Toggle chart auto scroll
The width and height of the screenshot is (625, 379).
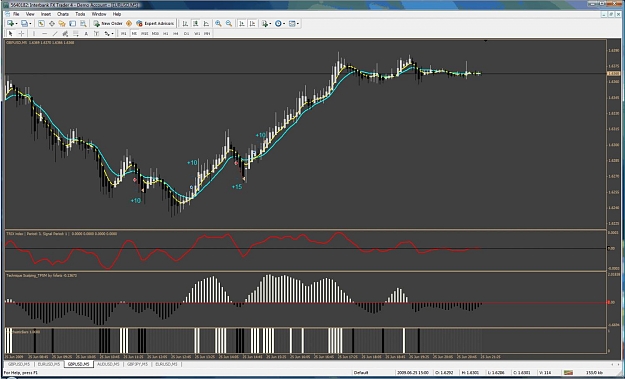pos(242,24)
